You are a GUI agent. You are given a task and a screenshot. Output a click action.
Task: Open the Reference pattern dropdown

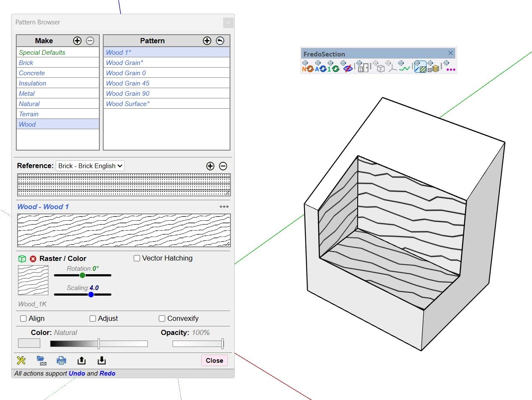tap(90, 166)
